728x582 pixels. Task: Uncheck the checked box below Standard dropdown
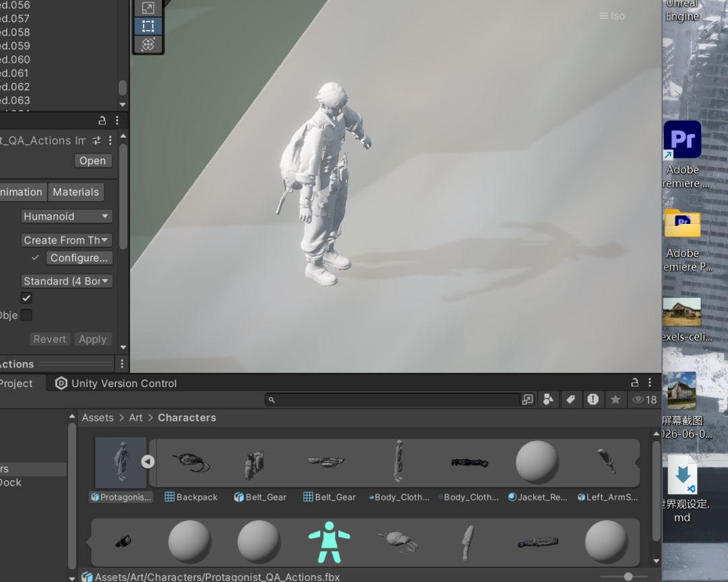coord(26,298)
